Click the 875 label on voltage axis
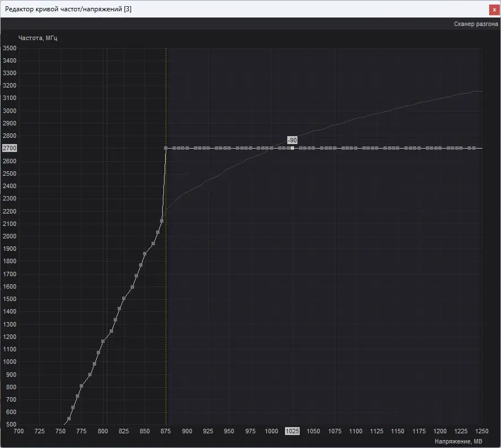 166,431
